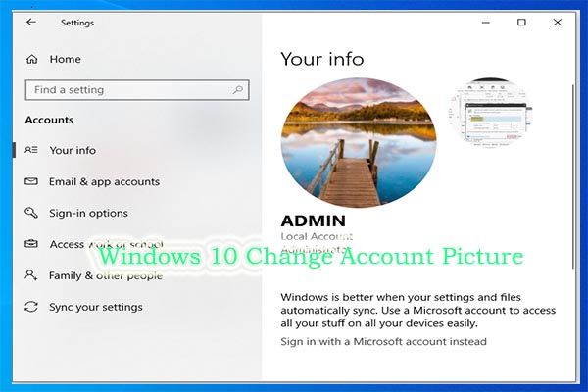Click the Accounts section header

point(50,120)
